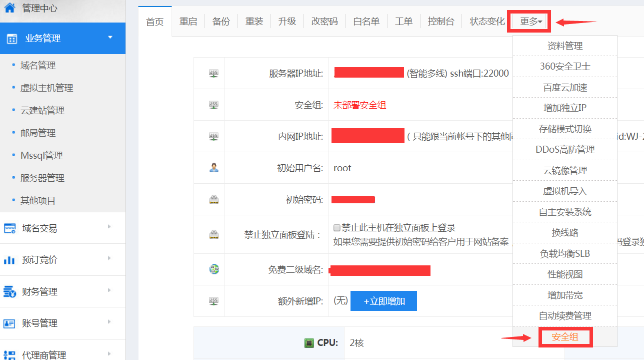
Task: Click the 域名交易 www icon
Action: tap(9, 228)
